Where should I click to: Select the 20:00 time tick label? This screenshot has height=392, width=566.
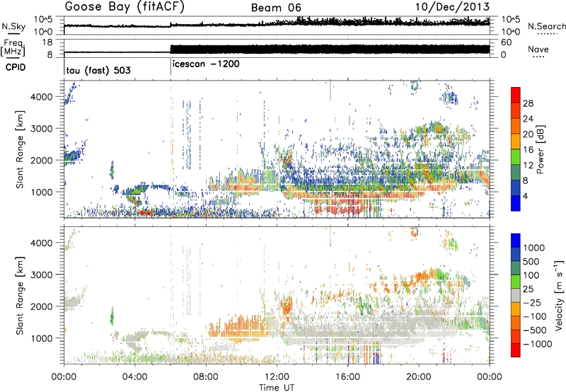pos(418,377)
